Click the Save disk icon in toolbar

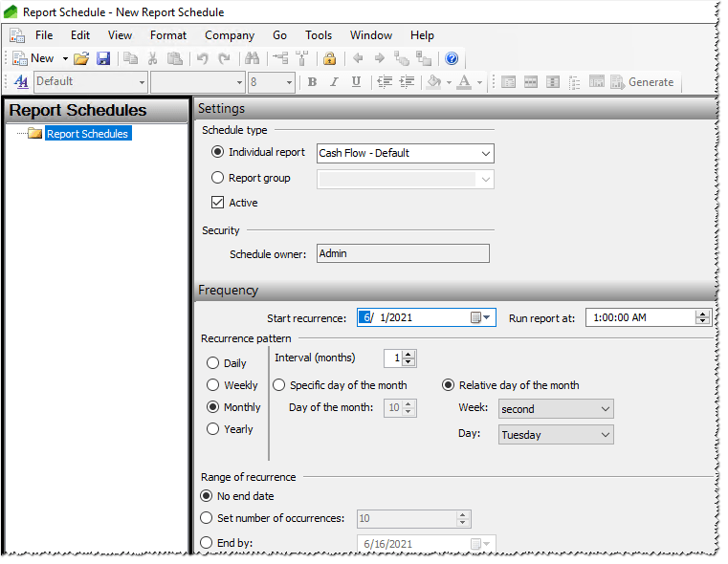103,58
